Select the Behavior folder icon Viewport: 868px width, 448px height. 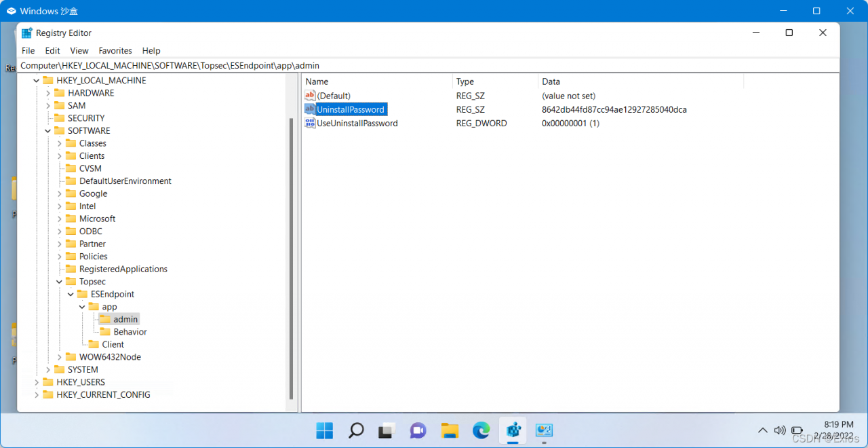(105, 332)
